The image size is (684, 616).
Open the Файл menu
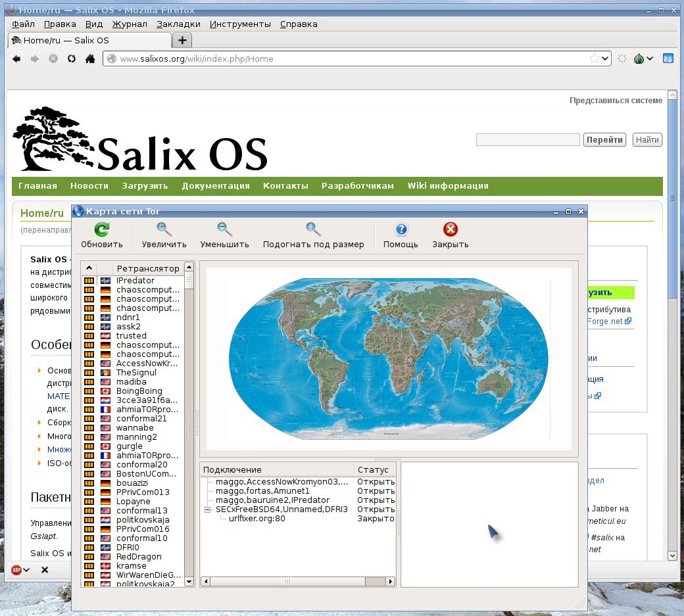tap(23, 24)
